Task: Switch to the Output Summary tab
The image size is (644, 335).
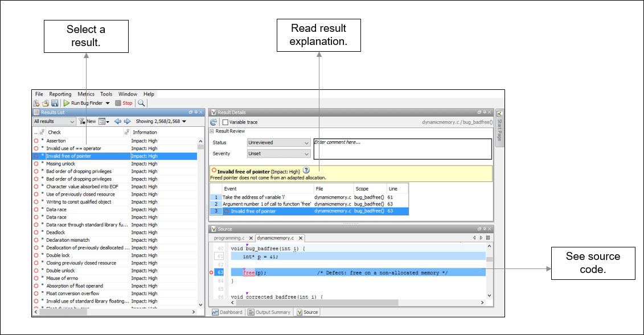Action: pyautogui.click(x=269, y=312)
